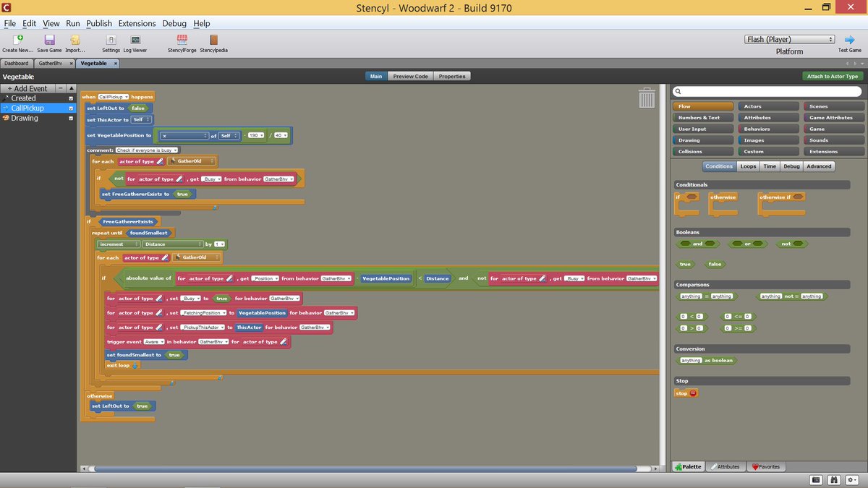868x488 pixels.
Task: Toggle the Created event checkbox
Action: 71,98
